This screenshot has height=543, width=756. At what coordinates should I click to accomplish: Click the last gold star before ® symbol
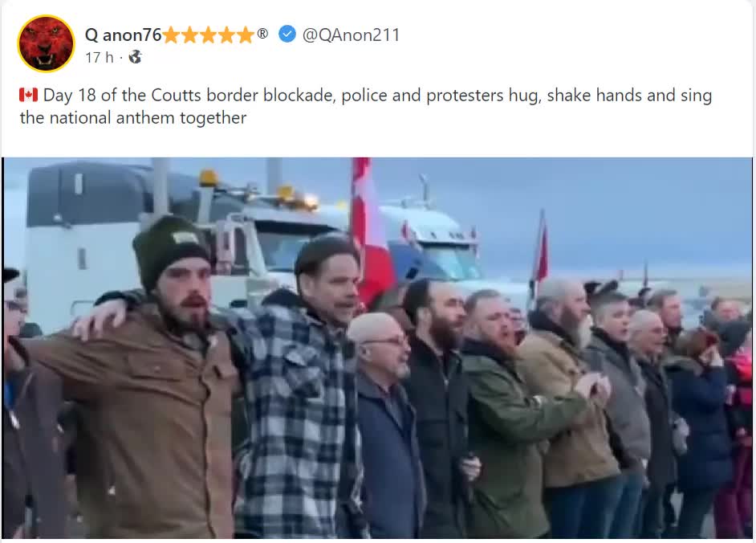coord(245,35)
